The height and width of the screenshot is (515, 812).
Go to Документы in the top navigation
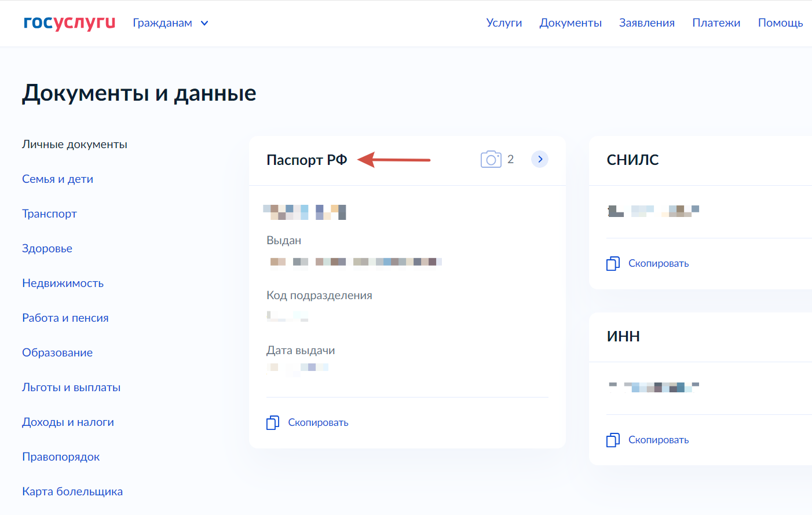(x=570, y=23)
